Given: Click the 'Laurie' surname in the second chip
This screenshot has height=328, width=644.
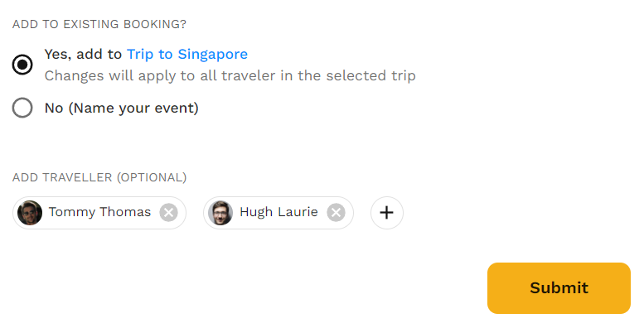Looking at the screenshot, I should [298, 212].
